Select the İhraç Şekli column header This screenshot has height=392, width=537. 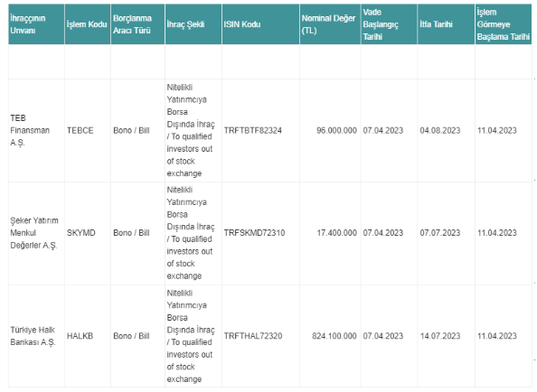click(193, 24)
